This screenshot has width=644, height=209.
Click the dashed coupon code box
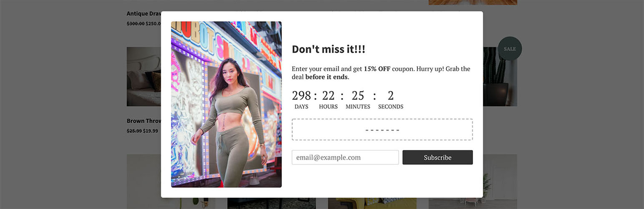382,130
